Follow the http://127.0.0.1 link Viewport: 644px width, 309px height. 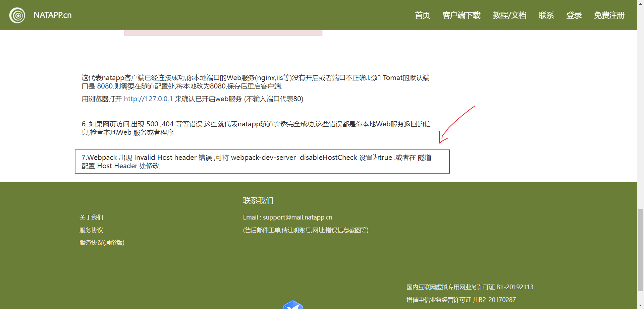[148, 99]
